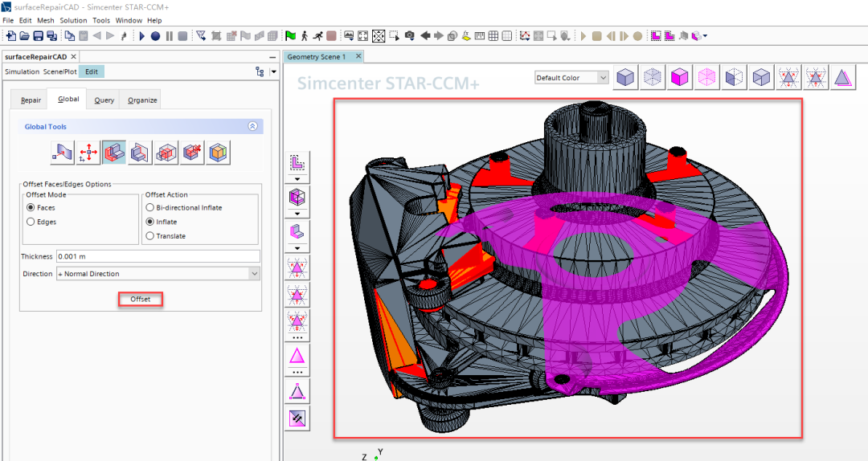Click the Run simulation running-man icon
This screenshot has width=868, height=461.
(317, 36)
